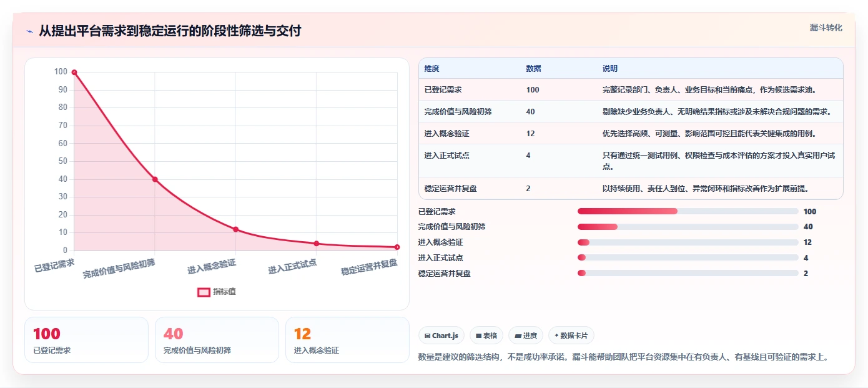
Task: Click the table data cell showing 40
Action: [x=531, y=112]
